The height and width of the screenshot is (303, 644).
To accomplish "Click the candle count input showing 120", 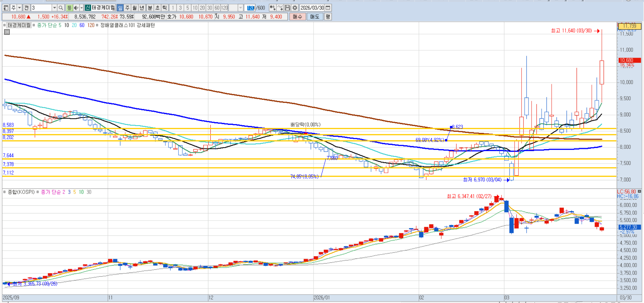I will pos(251,8).
